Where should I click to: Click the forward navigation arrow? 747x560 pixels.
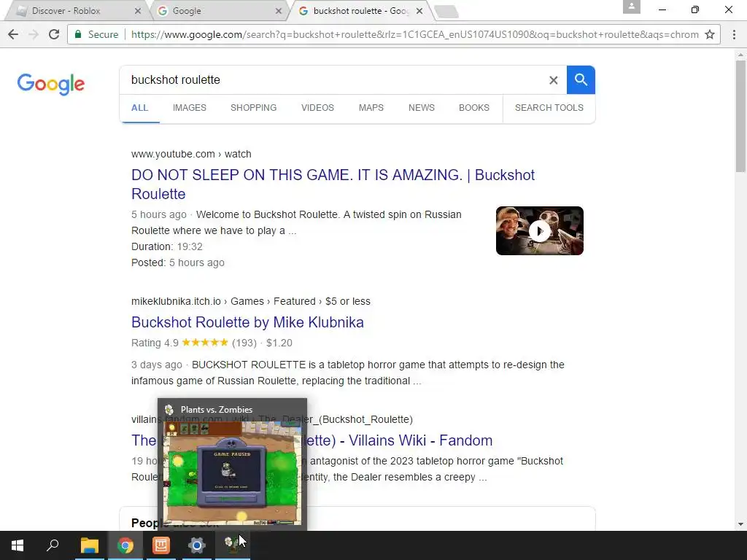pos(34,34)
